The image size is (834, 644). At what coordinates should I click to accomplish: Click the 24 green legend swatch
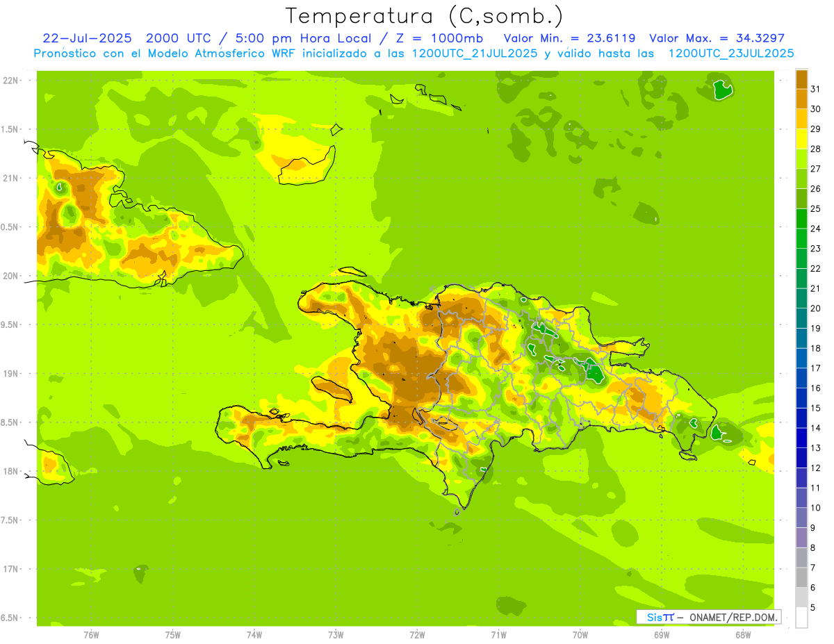(801, 219)
